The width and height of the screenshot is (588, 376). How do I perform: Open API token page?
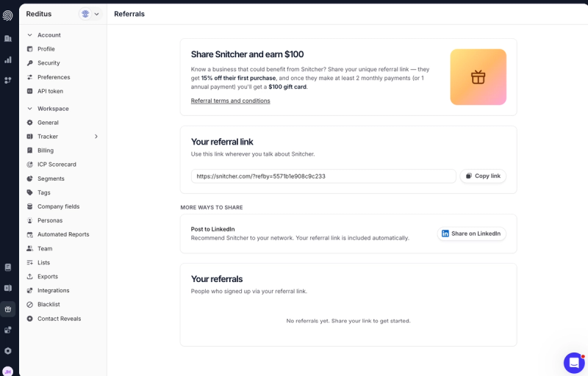click(x=50, y=91)
